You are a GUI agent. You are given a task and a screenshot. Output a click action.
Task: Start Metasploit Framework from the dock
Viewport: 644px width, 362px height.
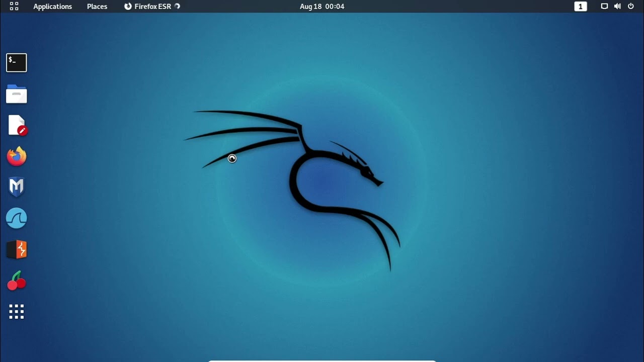coord(17,188)
